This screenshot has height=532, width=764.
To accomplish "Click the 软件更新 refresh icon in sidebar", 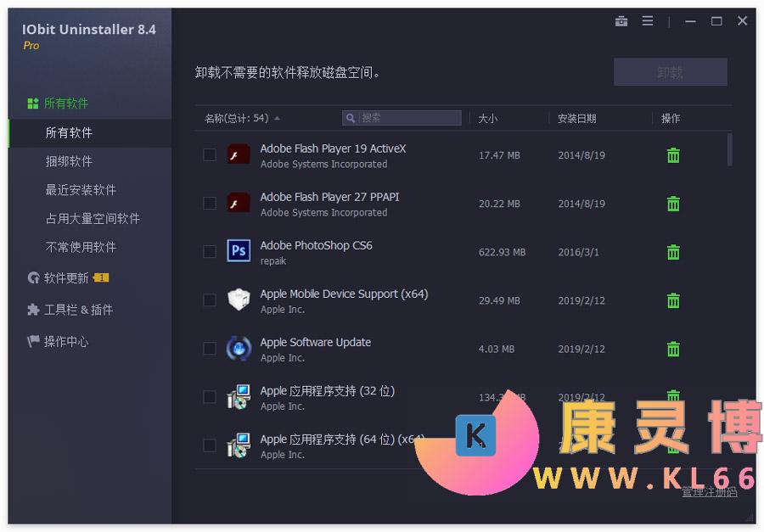I will [33, 278].
